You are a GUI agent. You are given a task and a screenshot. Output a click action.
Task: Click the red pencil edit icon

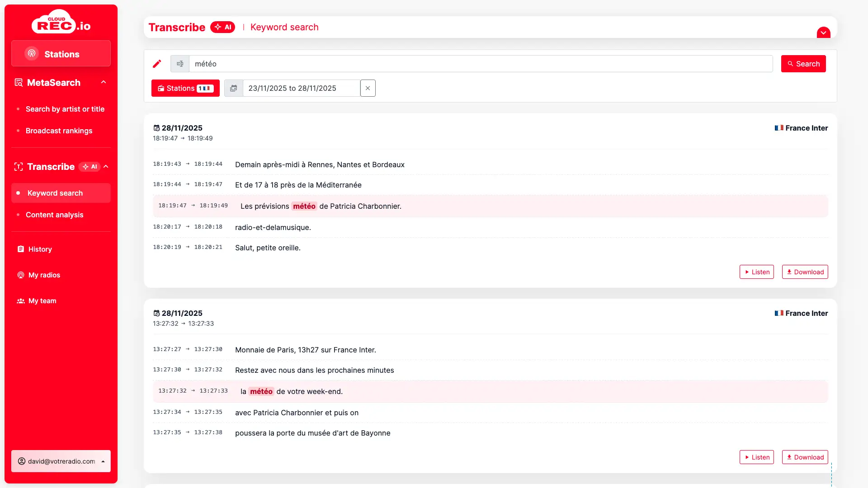coord(157,64)
